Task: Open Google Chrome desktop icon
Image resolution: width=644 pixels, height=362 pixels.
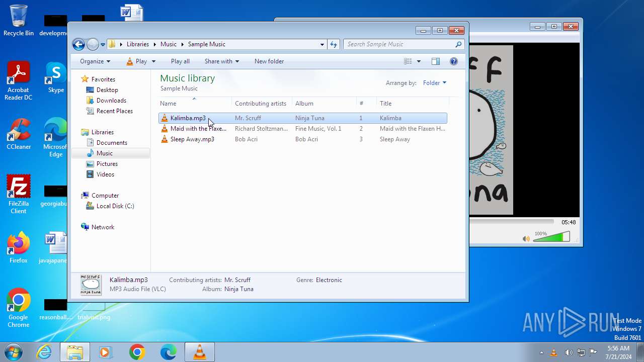Action: 19,308
